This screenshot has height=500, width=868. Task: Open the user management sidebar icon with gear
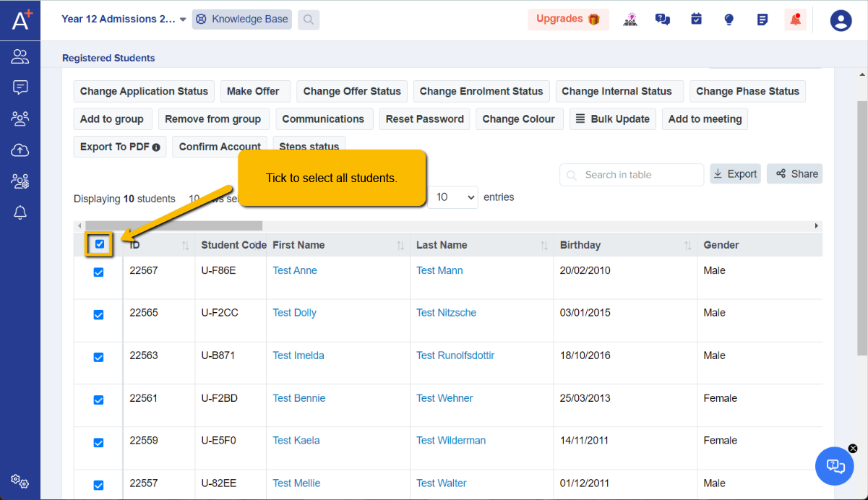tap(20, 181)
